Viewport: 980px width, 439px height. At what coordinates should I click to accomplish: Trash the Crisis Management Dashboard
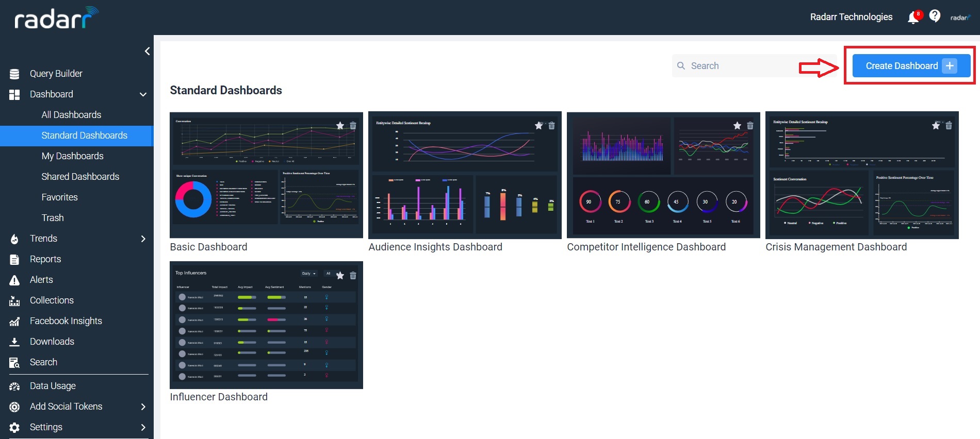[x=949, y=126]
